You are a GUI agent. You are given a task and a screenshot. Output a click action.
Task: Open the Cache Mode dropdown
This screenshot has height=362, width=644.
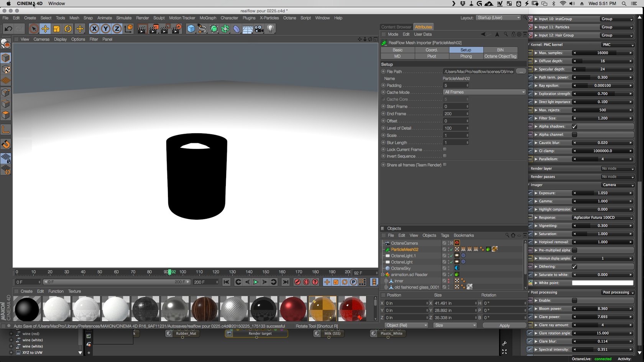485,92
